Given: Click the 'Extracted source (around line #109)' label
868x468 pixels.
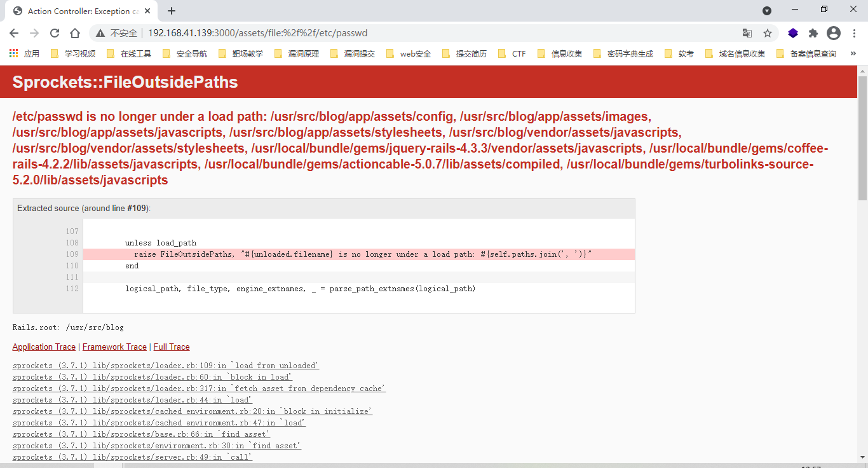Looking at the screenshot, I should pos(84,209).
